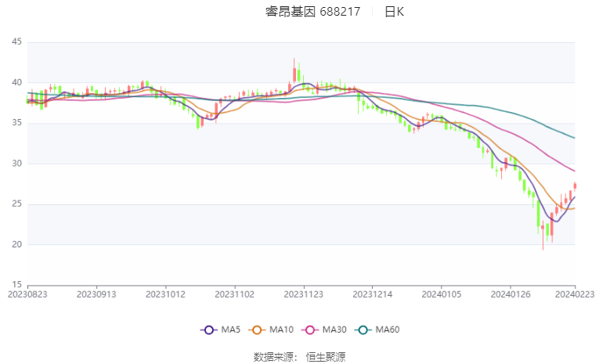Screen dimensions: 599x364
Task: Select the 日K chart type label
Action: (x=394, y=12)
